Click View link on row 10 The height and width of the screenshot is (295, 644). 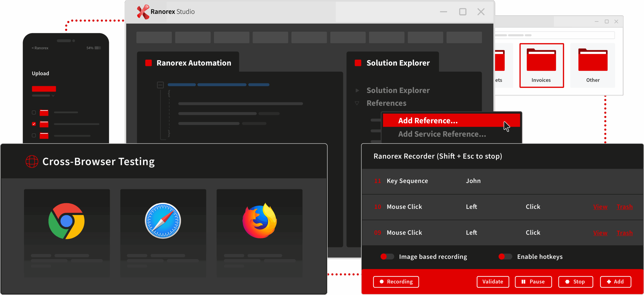(x=600, y=207)
